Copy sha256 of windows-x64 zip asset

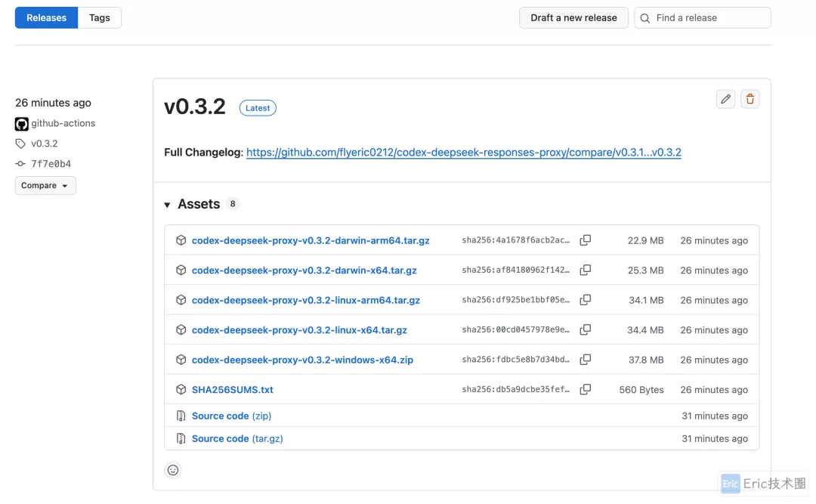(586, 359)
